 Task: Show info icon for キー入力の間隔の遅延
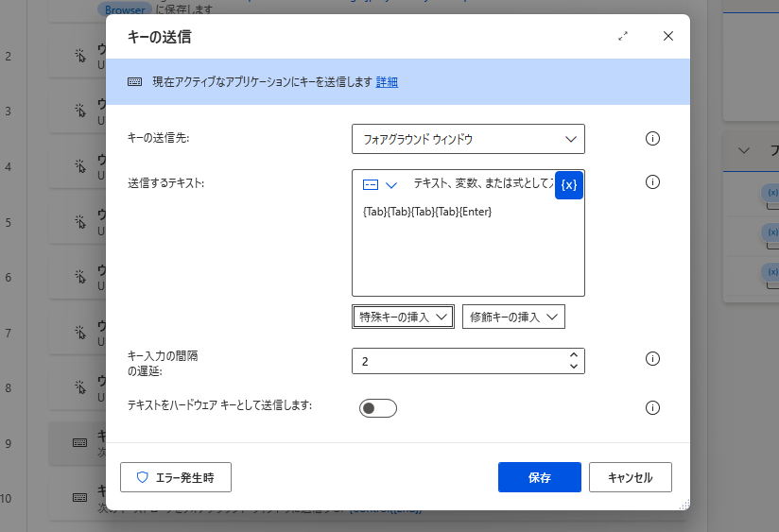pyautogui.click(x=652, y=359)
